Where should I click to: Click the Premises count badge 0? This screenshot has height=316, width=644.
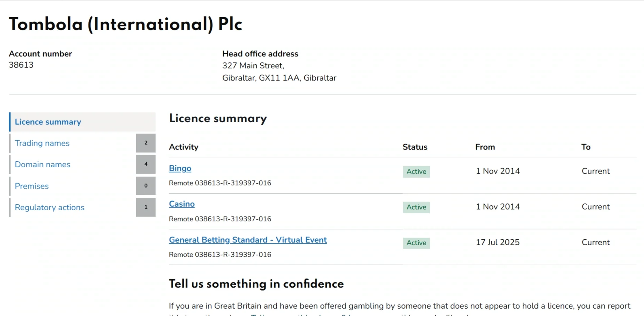point(146,186)
